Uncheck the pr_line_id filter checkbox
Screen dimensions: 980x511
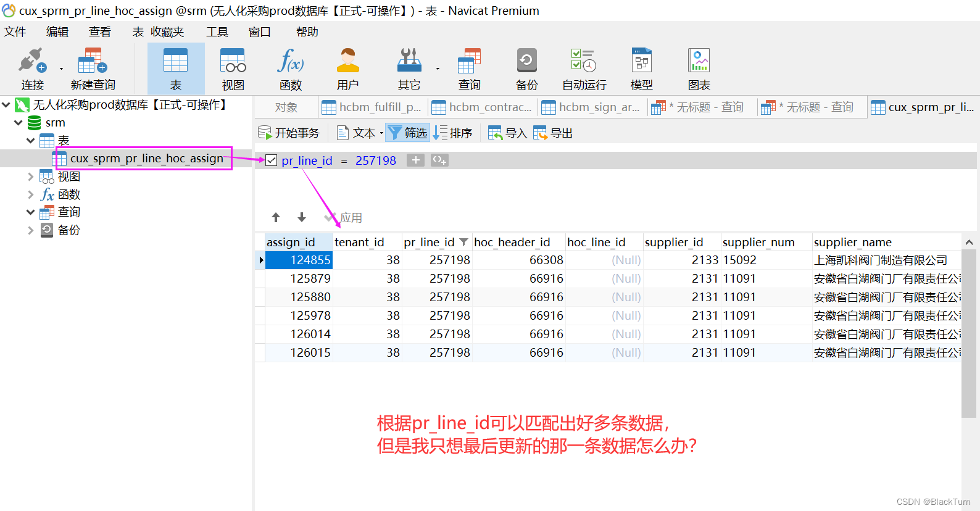pos(271,160)
